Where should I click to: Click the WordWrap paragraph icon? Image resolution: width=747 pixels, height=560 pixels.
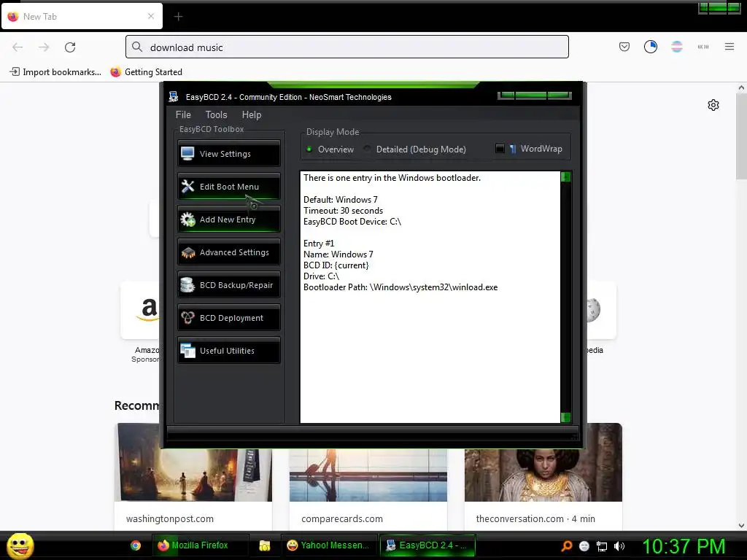(513, 149)
